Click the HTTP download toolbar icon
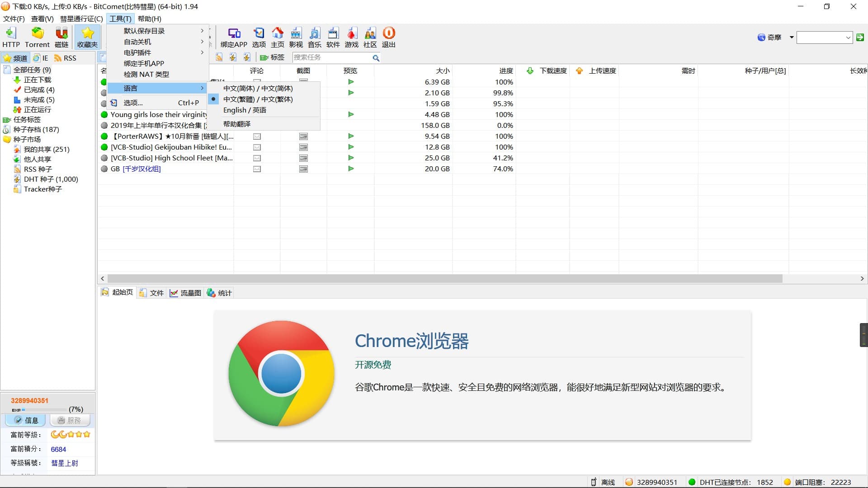 pyautogui.click(x=11, y=37)
